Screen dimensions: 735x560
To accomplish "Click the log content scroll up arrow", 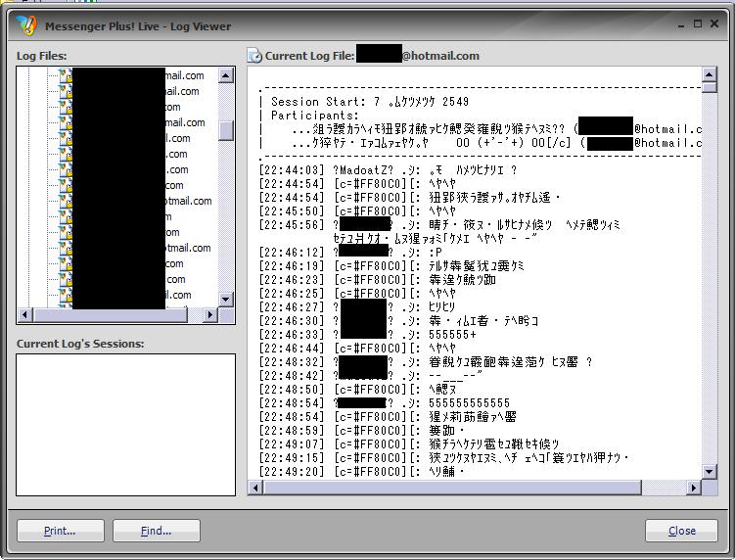I will [x=711, y=75].
